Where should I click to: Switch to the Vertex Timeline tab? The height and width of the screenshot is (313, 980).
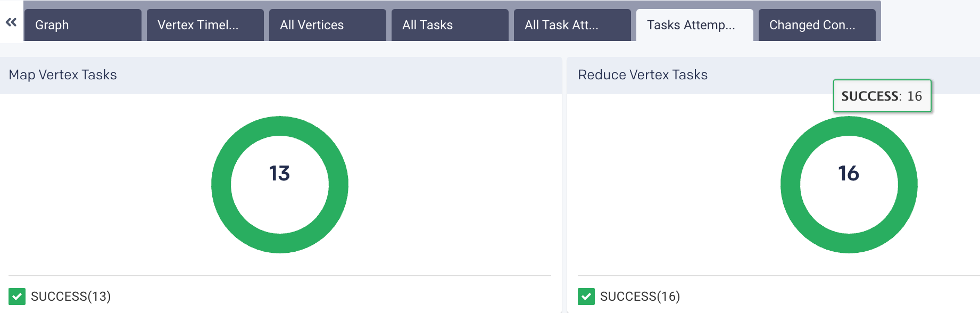point(205,25)
